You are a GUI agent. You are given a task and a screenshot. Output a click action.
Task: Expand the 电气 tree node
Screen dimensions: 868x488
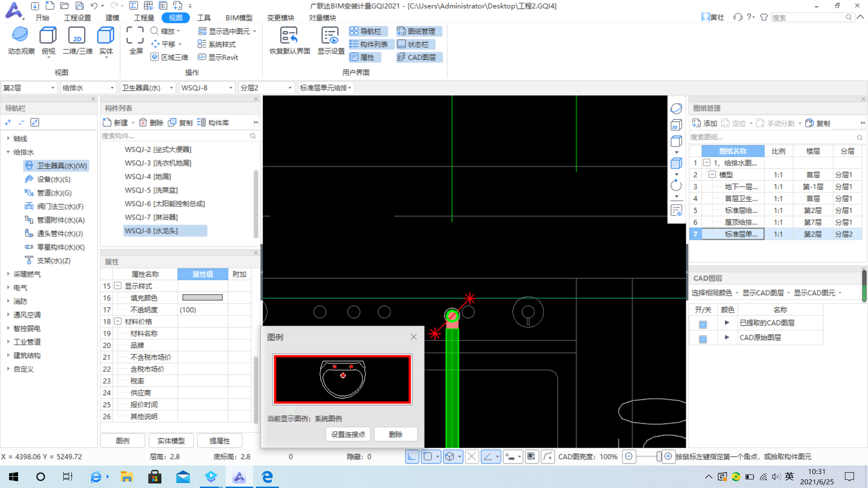click(x=8, y=287)
